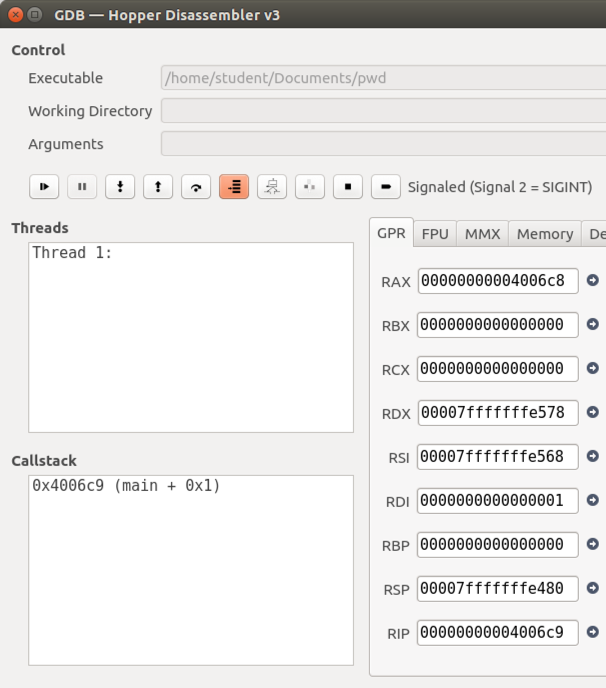The height and width of the screenshot is (688, 606).
Task: Click the step into icon
Action: [x=120, y=187]
